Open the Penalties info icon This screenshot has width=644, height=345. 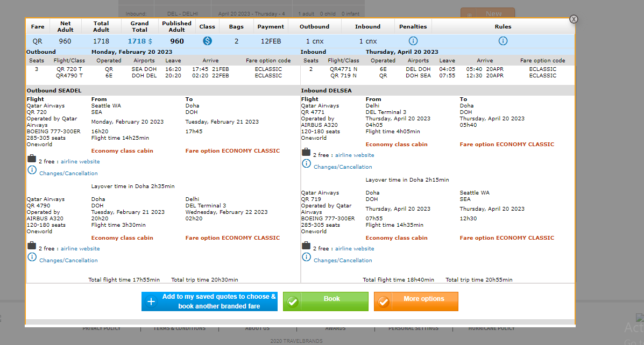pyautogui.click(x=413, y=41)
